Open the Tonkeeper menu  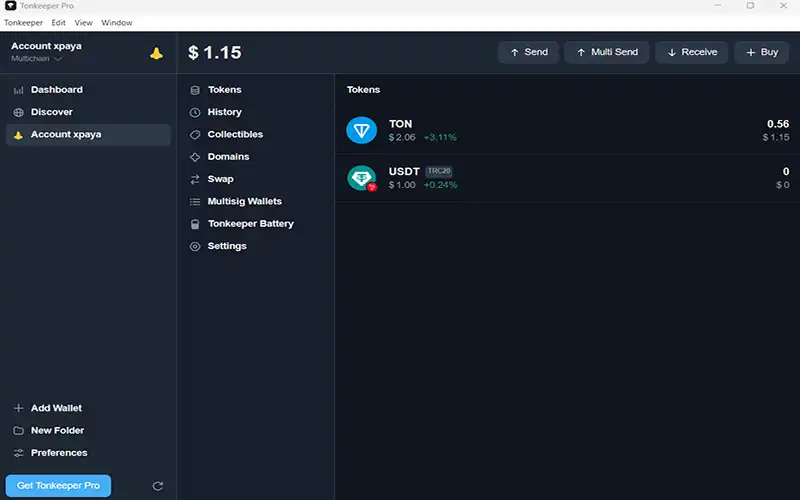coord(23,22)
